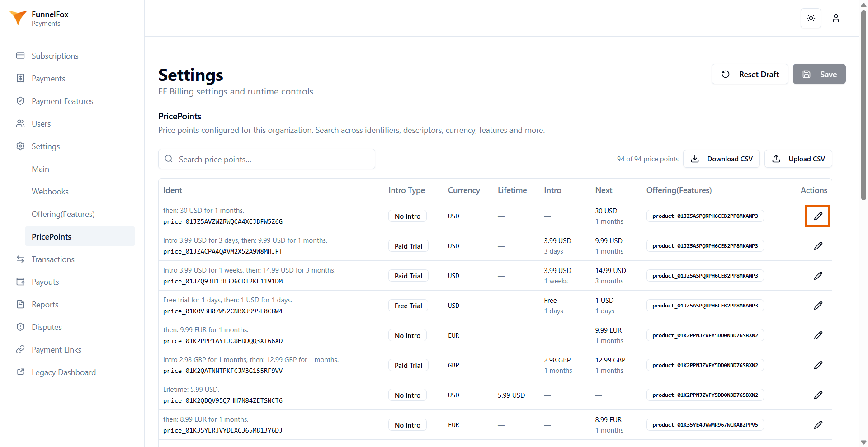868x447 pixels.
Task: Click the Save button
Action: click(819, 74)
